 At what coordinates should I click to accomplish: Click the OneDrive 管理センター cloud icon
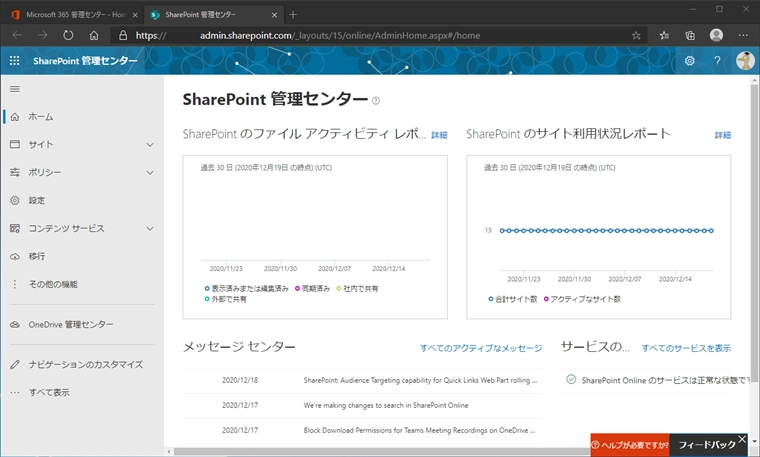pos(15,325)
